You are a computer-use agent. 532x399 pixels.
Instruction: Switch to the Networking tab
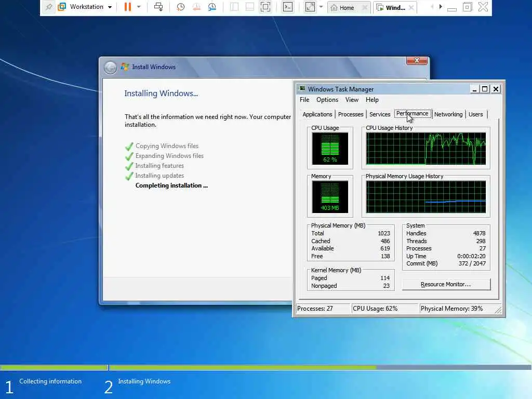pos(448,114)
